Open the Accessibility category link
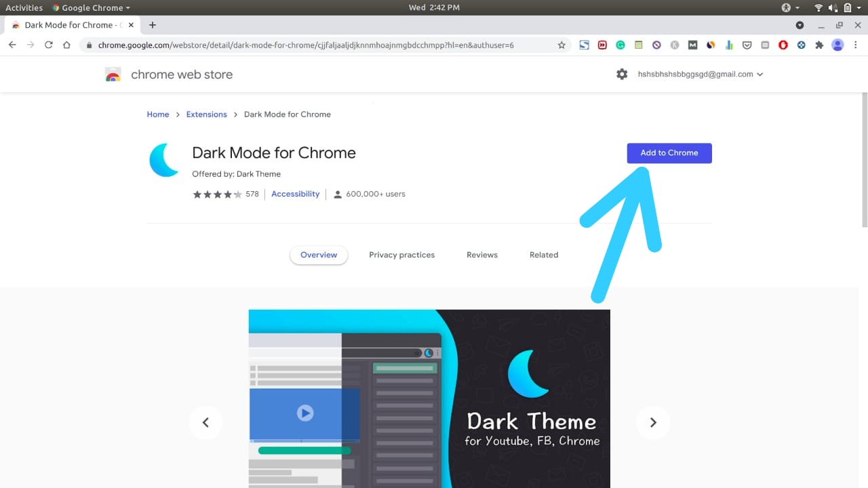868x488 pixels. coord(295,194)
